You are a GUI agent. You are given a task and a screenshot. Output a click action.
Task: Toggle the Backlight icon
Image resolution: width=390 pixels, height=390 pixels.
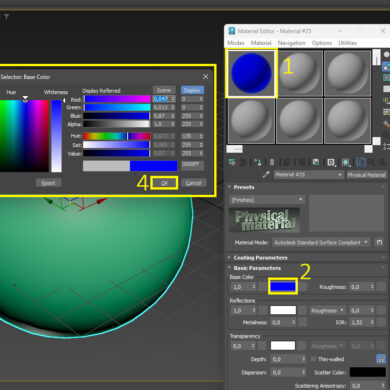click(386, 67)
